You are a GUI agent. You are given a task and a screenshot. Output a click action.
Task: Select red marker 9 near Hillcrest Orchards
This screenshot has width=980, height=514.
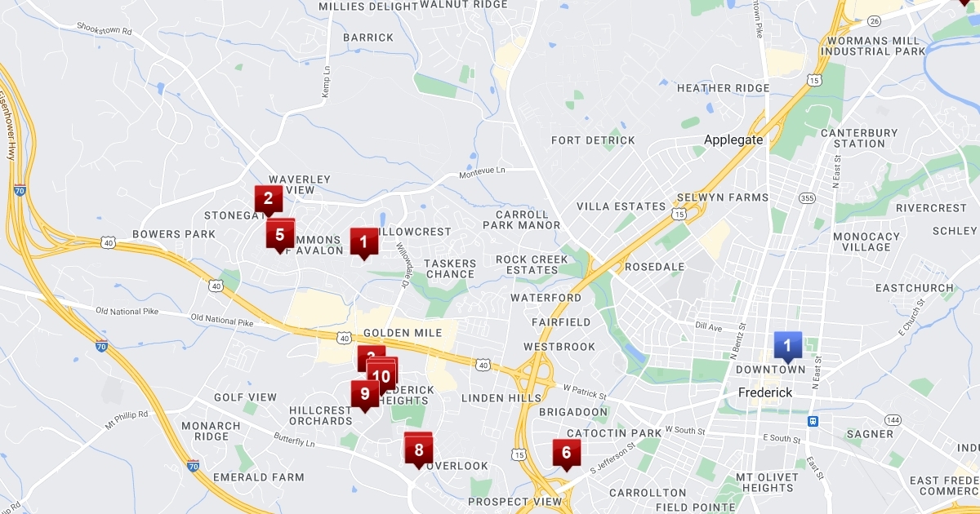click(x=364, y=394)
